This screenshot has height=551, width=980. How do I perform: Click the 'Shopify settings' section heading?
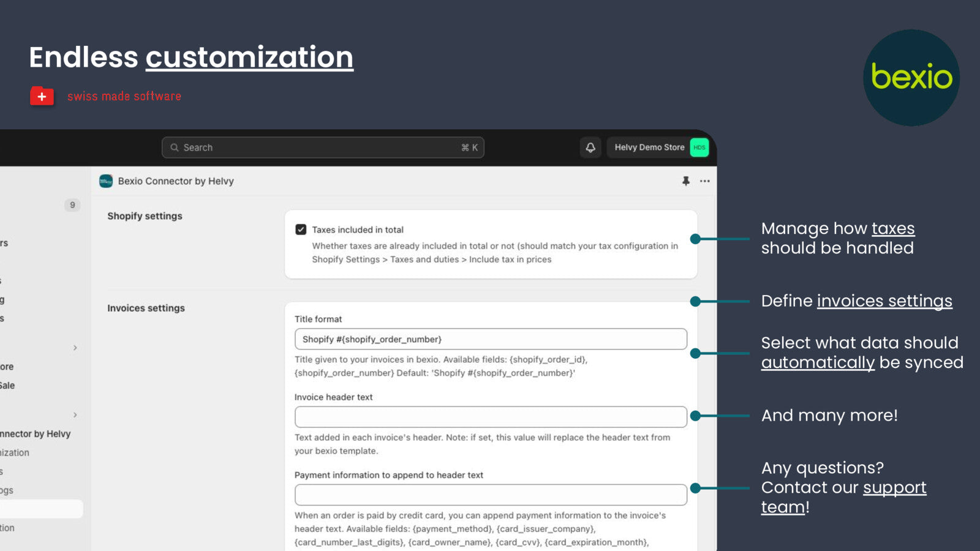(x=145, y=216)
